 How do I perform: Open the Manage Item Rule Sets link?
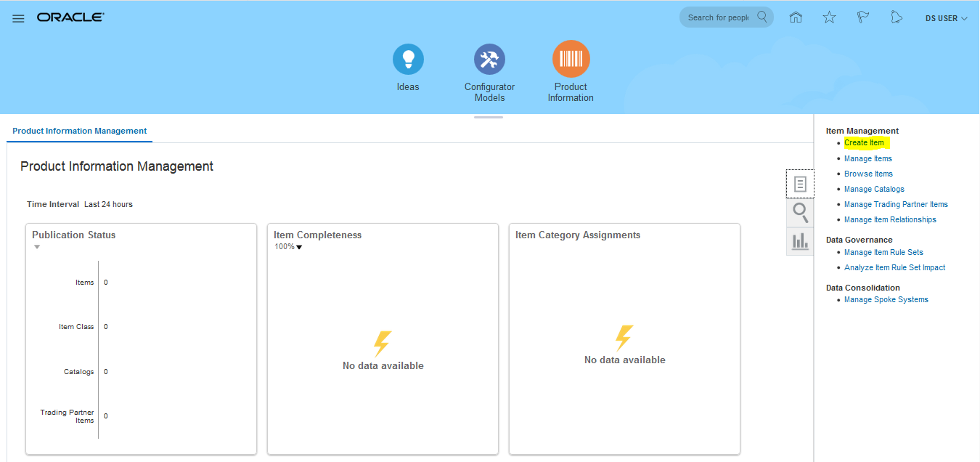click(x=883, y=252)
